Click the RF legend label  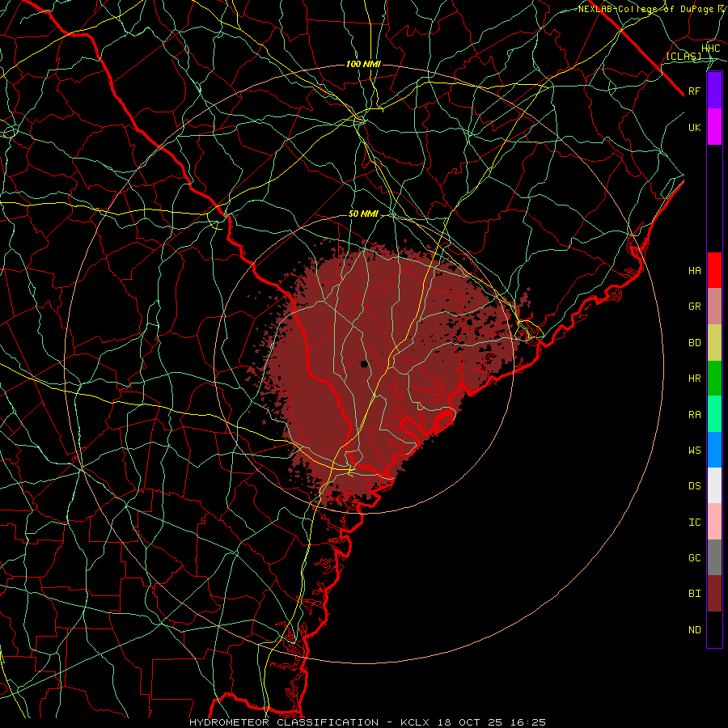(694, 91)
